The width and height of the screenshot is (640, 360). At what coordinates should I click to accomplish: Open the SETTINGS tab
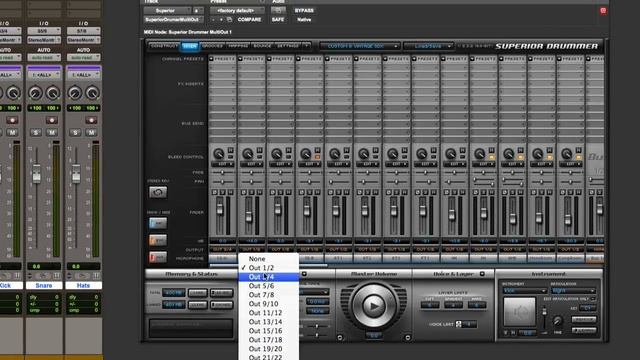coord(288,46)
